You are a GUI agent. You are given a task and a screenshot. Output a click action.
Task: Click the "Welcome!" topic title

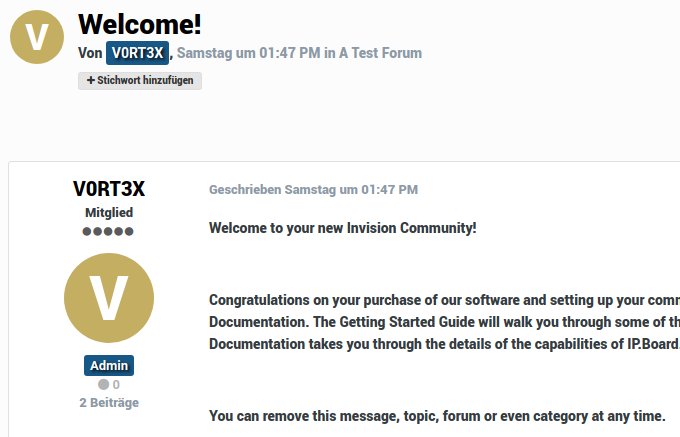coord(139,23)
